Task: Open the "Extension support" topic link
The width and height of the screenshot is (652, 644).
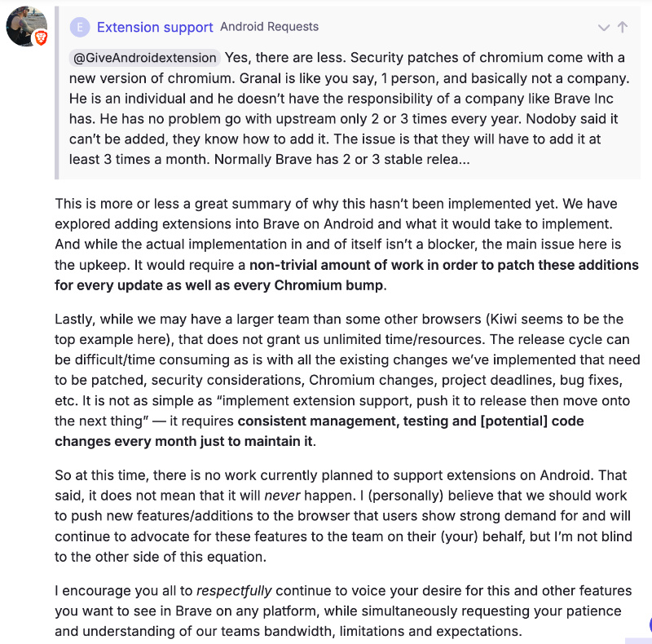Action: coord(155,27)
